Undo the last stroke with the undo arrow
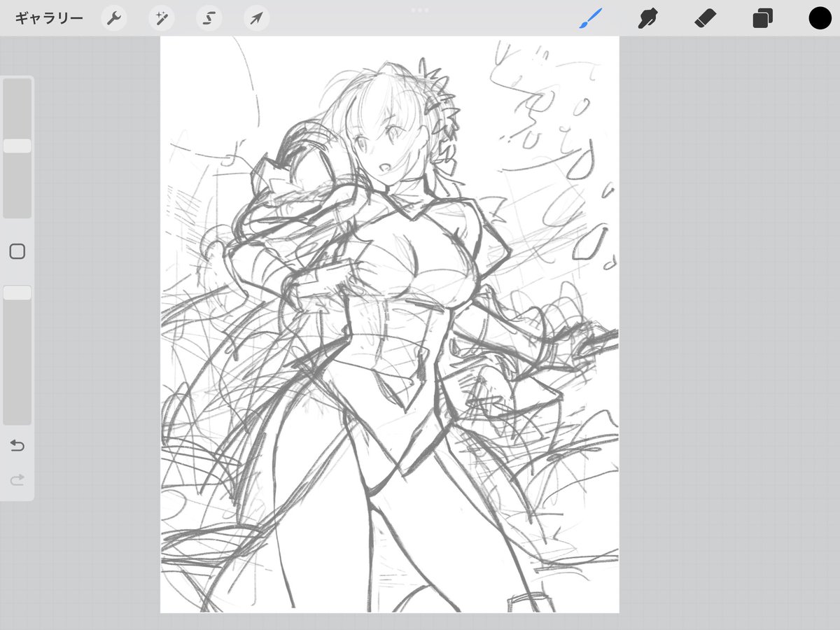This screenshot has height=630, width=840. pyautogui.click(x=17, y=446)
